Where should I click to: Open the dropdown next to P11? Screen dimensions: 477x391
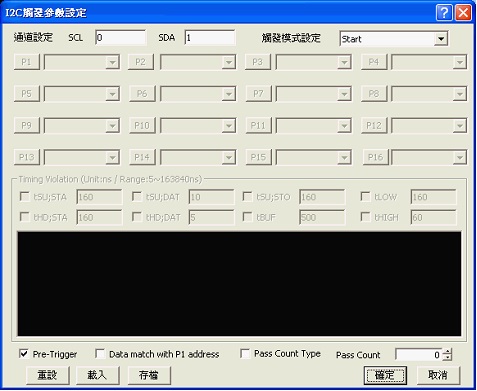(344, 126)
